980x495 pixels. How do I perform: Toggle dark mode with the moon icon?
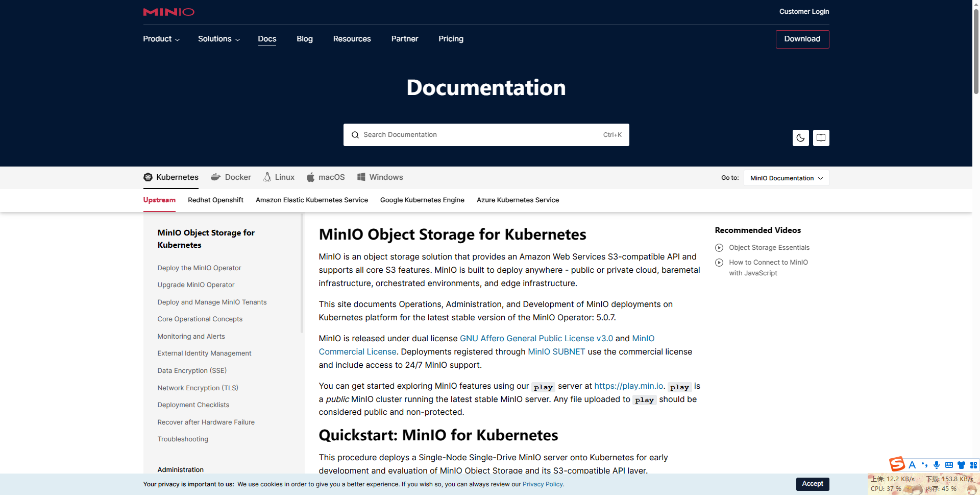click(x=800, y=137)
